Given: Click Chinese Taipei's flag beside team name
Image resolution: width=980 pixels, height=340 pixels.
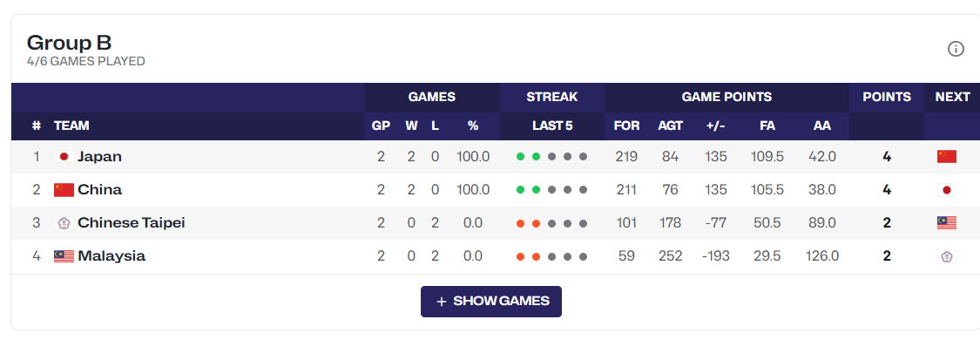Looking at the screenshot, I should point(64,222).
